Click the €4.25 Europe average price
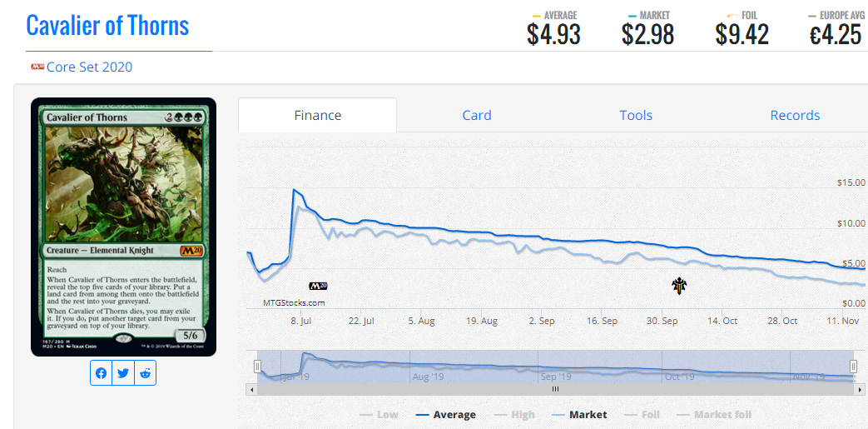The image size is (868, 429). [x=836, y=34]
